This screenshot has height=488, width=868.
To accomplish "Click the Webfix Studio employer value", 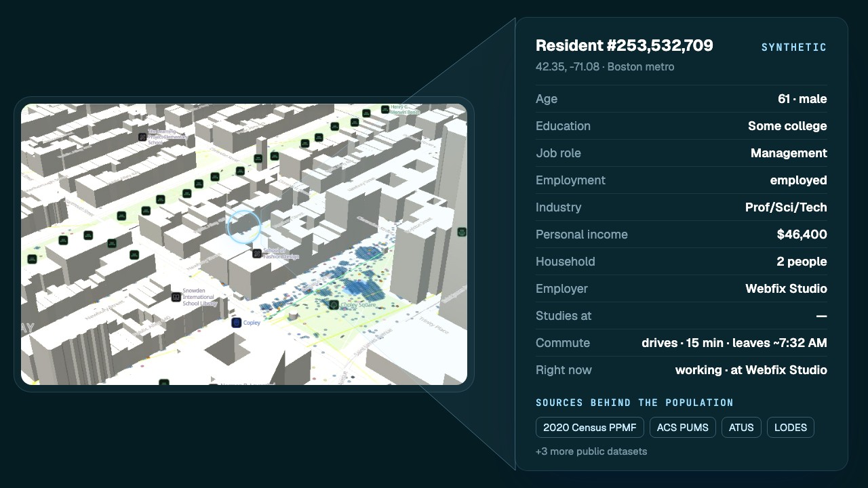I will pyautogui.click(x=786, y=289).
